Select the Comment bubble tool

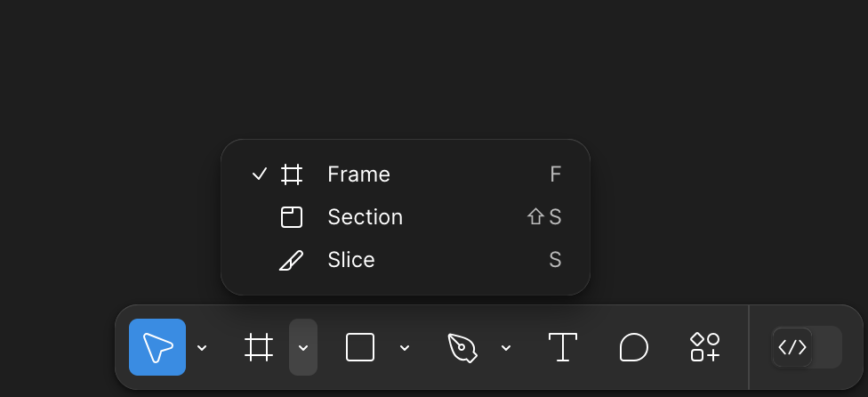(633, 347)
